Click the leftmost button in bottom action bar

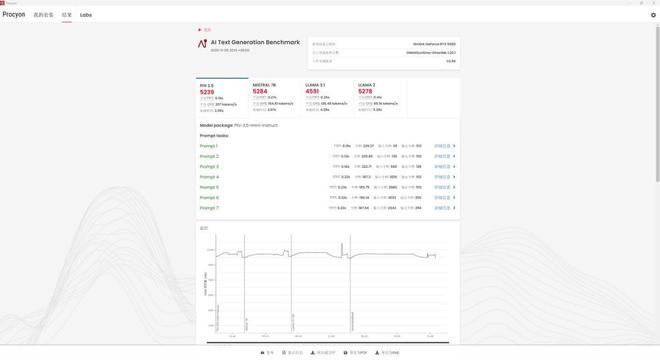[267, 352]
